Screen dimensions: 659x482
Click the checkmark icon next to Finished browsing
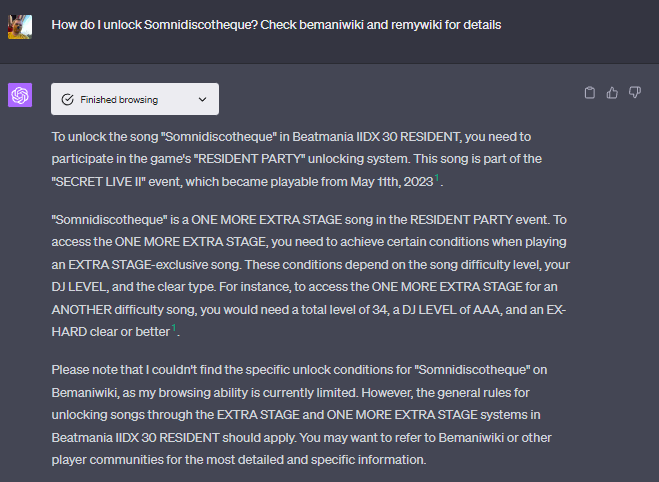67,100
